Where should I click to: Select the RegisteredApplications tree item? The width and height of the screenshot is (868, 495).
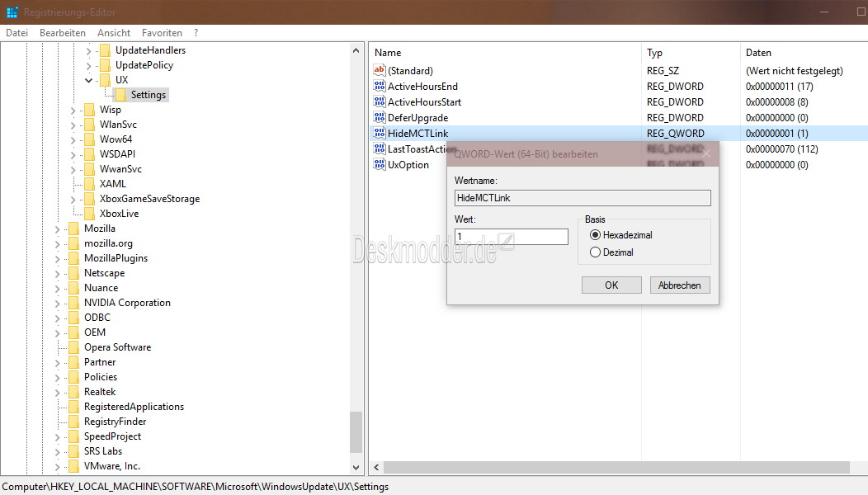(134, 407)
